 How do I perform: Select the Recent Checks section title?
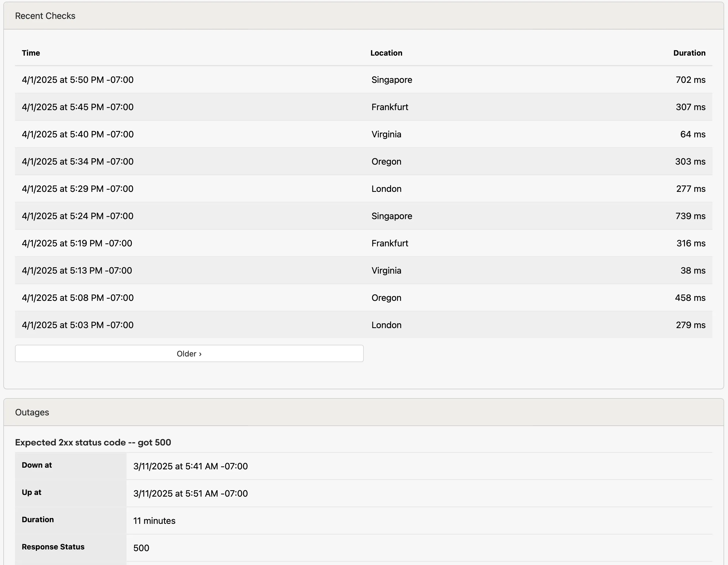[x=45, y=15]
